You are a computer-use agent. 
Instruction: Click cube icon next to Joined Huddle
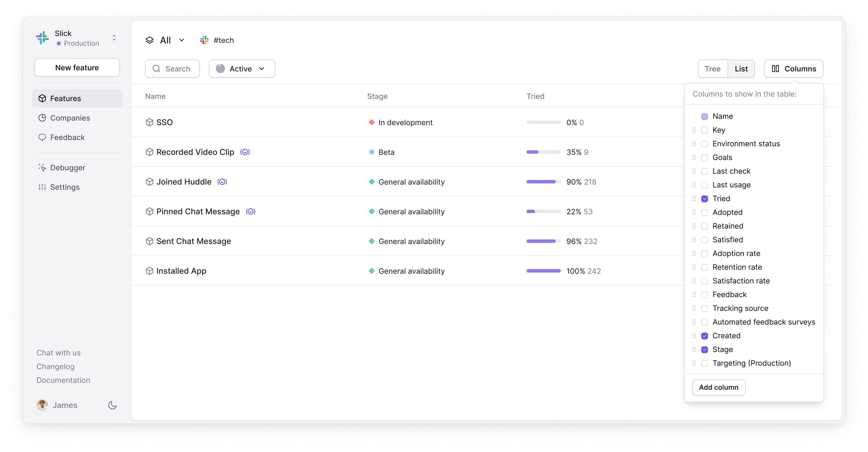click(x=149, y=182)
